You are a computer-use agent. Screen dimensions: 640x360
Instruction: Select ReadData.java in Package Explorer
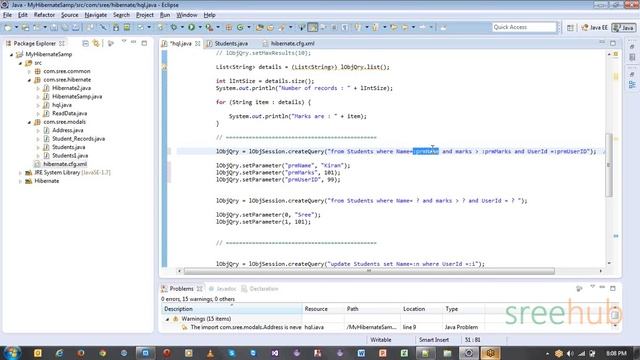click(x=69, y=113)
